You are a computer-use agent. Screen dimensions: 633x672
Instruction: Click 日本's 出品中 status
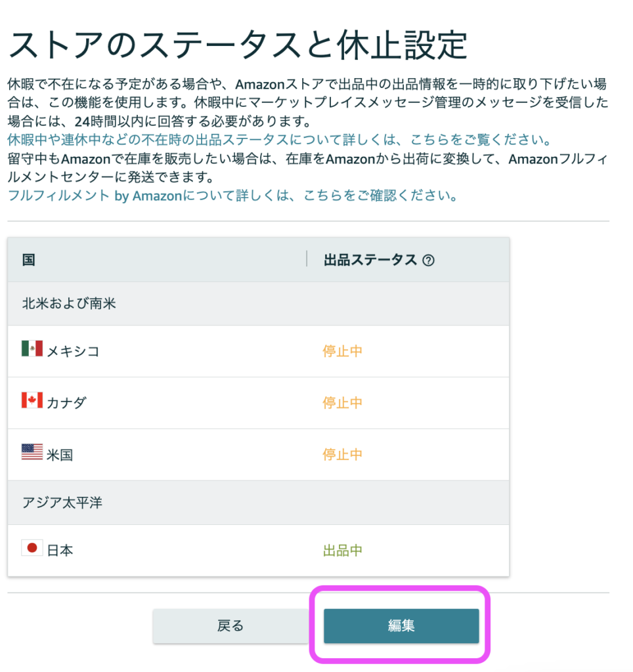(x=342, y=550)
